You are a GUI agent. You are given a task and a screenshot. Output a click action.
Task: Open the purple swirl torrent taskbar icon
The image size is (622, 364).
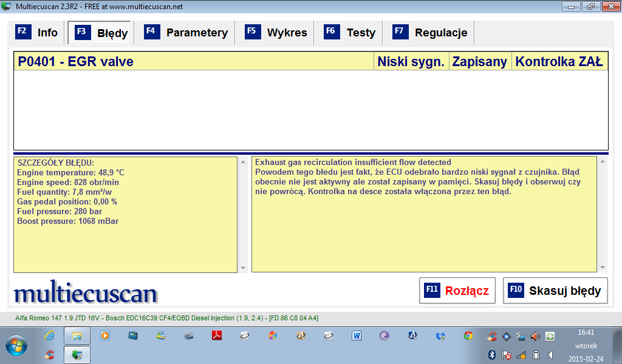(x=384, y=336)
